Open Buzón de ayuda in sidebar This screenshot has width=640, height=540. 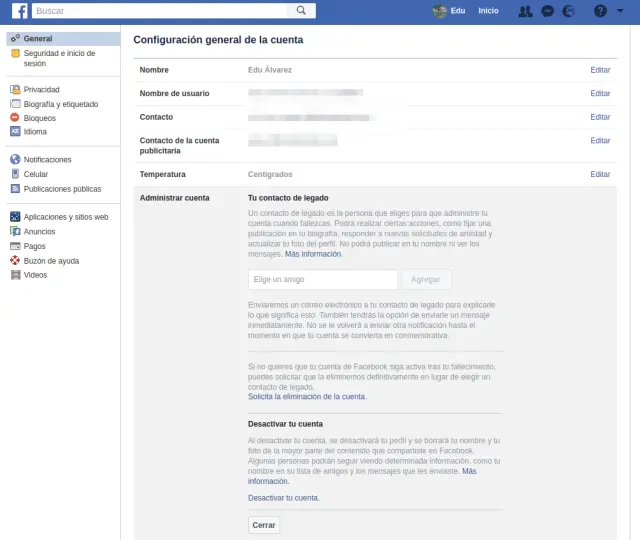[x=51, y=260]
